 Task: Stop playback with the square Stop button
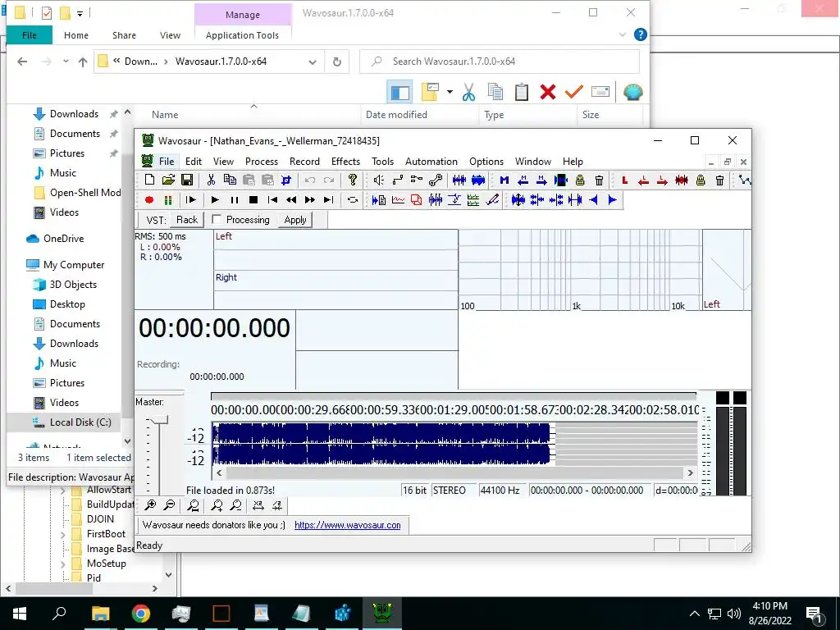click(253, 200)
